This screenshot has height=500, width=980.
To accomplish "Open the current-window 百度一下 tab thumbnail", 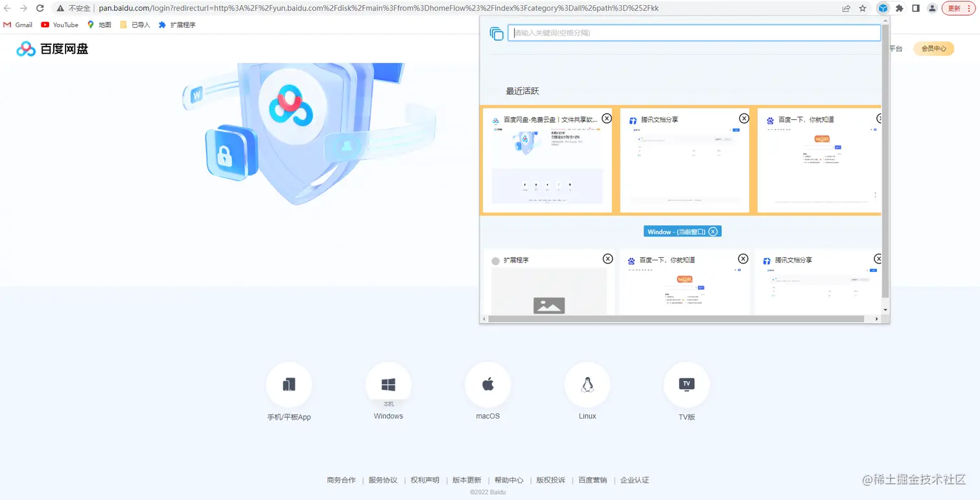I will [684, 291].
